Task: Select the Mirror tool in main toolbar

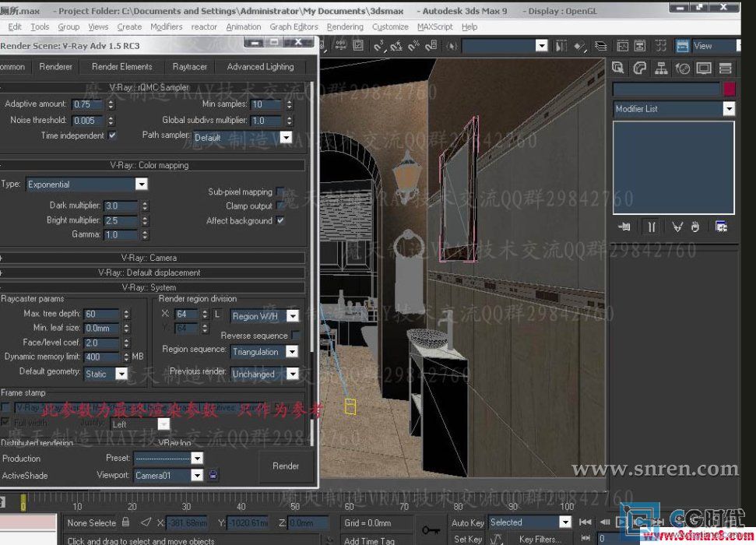Action: pos(561,46)
